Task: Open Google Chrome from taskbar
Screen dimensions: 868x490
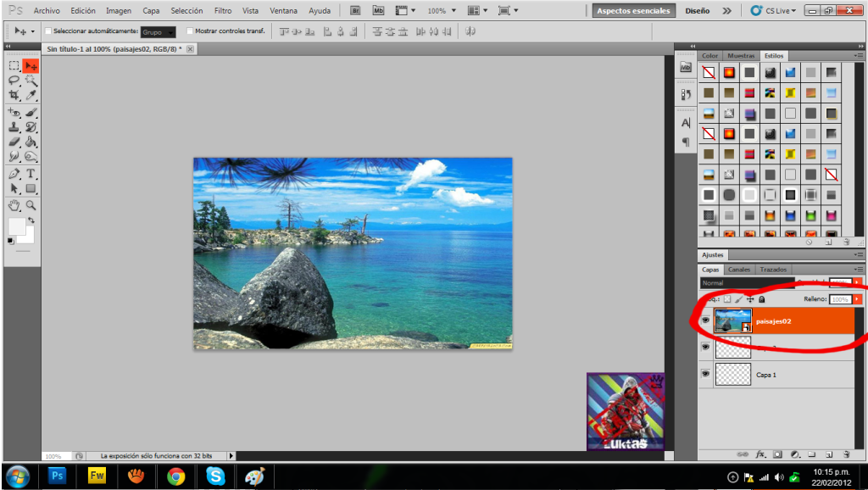Action: point(176,476)
